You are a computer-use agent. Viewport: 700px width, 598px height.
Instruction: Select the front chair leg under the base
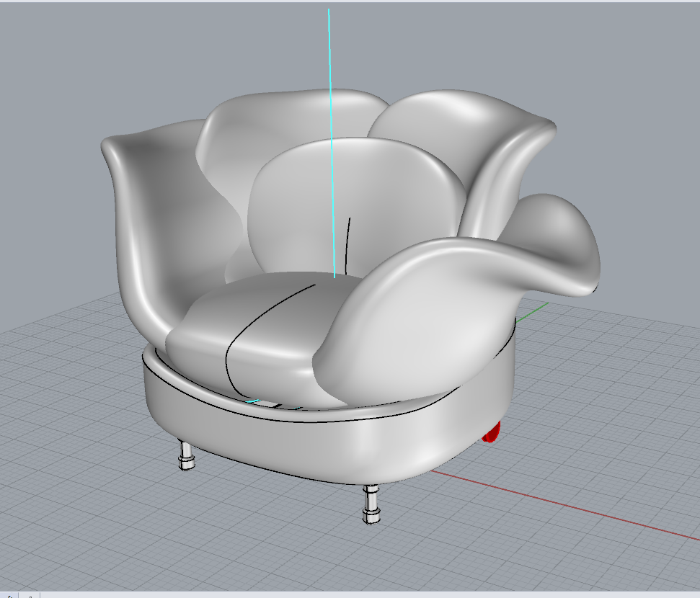[371, 504]
